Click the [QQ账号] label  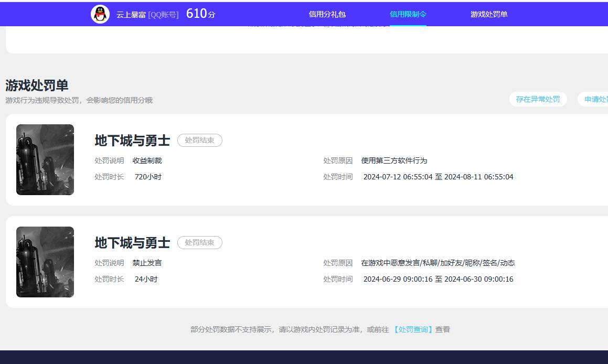(163, 15)
